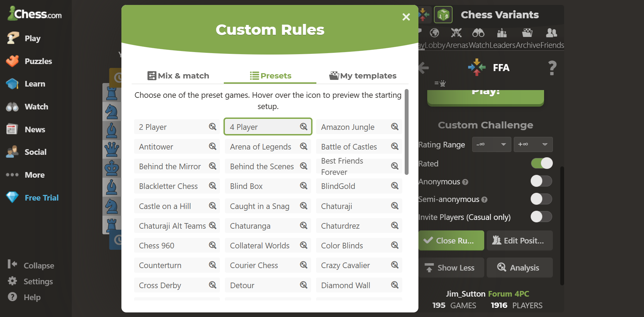
Task: Open Help in the sidebar
Action: (24, 297)
